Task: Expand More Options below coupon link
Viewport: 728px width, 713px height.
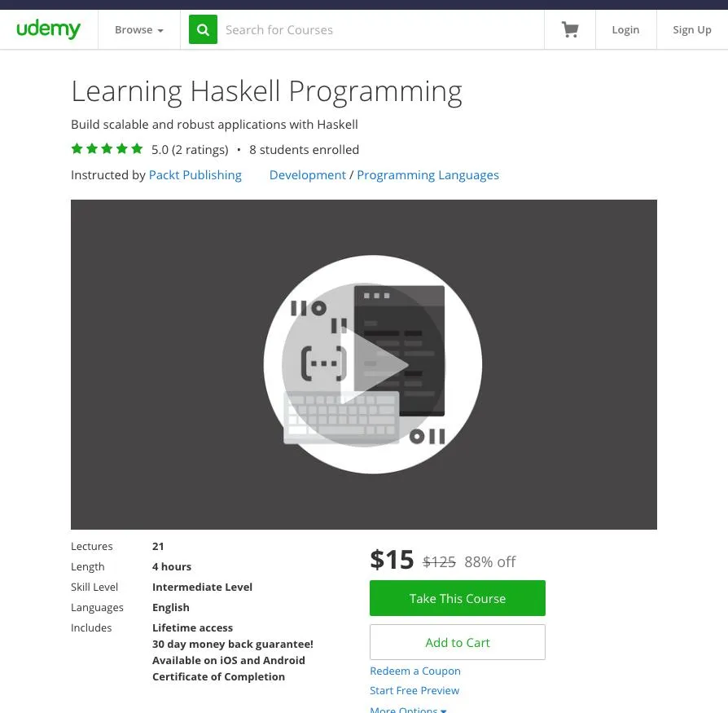Action: pyautogui.click(x=408, y=709)
